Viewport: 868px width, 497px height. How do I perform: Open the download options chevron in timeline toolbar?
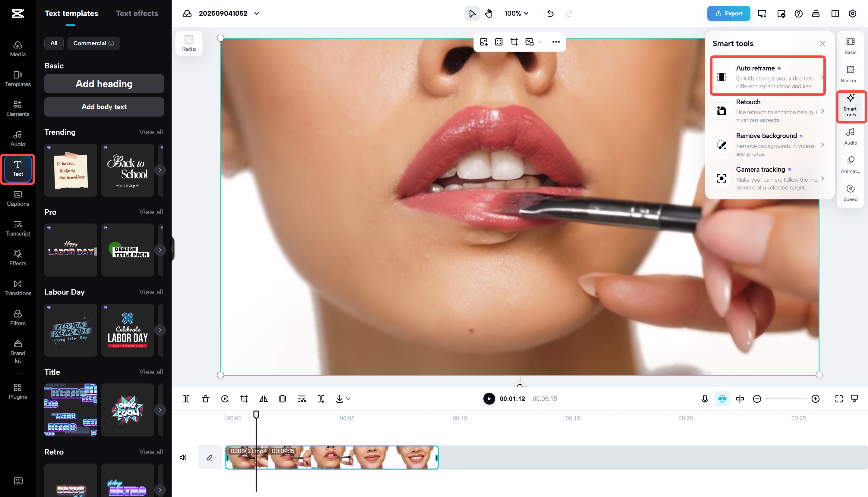(x=348, y=398)
